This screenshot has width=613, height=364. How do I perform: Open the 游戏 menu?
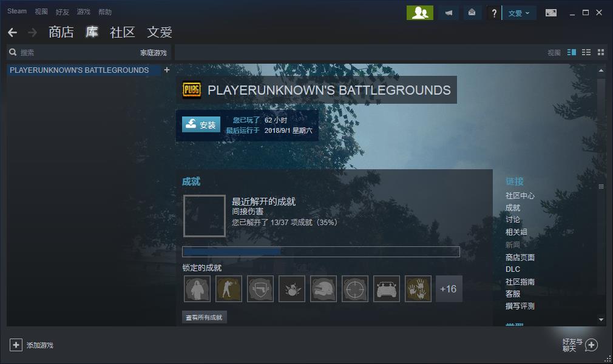84,12
